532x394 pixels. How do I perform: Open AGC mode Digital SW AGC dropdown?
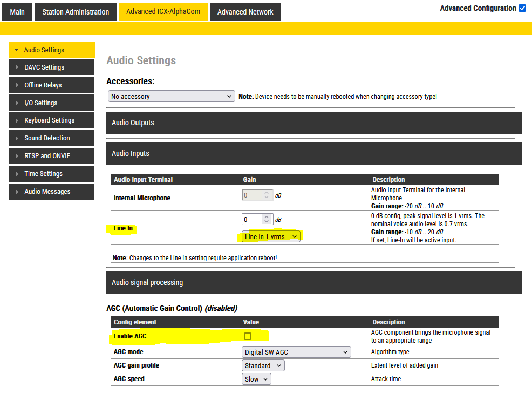pos(296,352)
